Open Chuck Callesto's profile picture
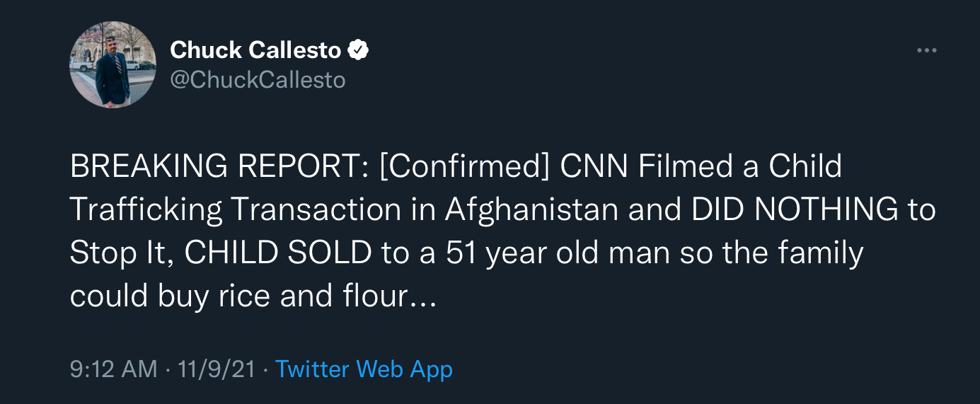980x404 pixels. point(113,64)
